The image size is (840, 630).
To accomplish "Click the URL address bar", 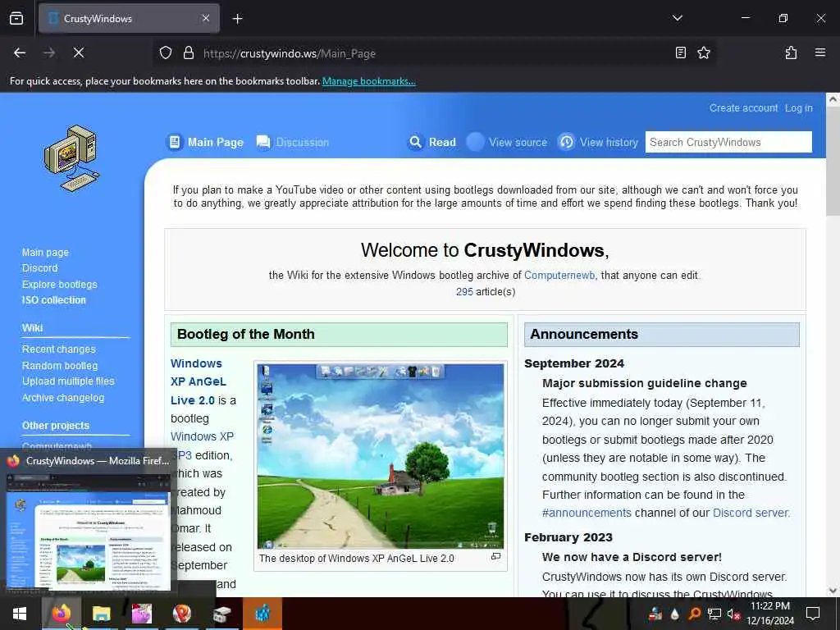I will pyautogui.click(x=434, y=53).
